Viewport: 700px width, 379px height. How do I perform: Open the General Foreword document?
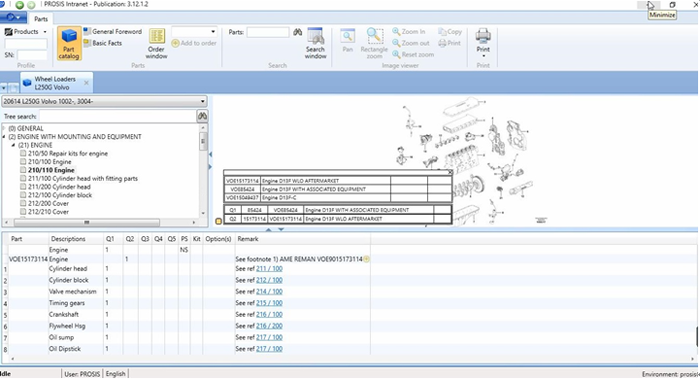tap(112, 32)
